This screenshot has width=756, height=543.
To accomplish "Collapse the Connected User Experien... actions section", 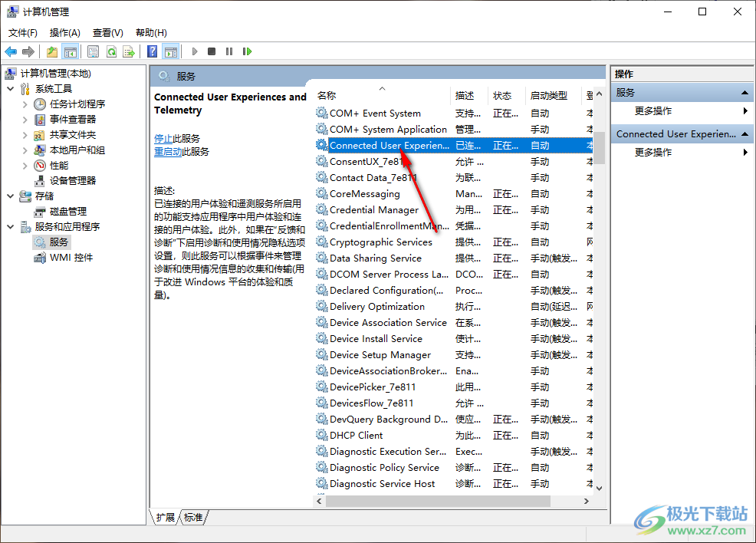I will pyautogui.click(x=744, y=134).
